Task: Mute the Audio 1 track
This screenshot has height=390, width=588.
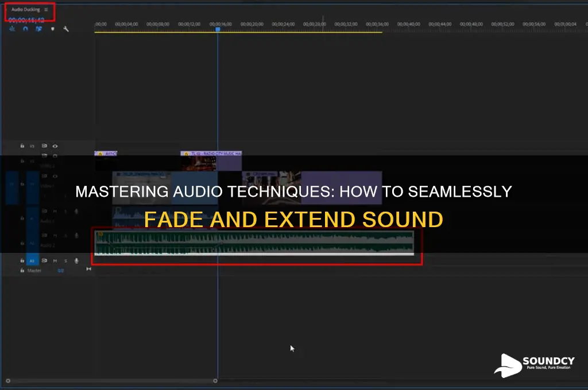Action: (x=55, y=211)
